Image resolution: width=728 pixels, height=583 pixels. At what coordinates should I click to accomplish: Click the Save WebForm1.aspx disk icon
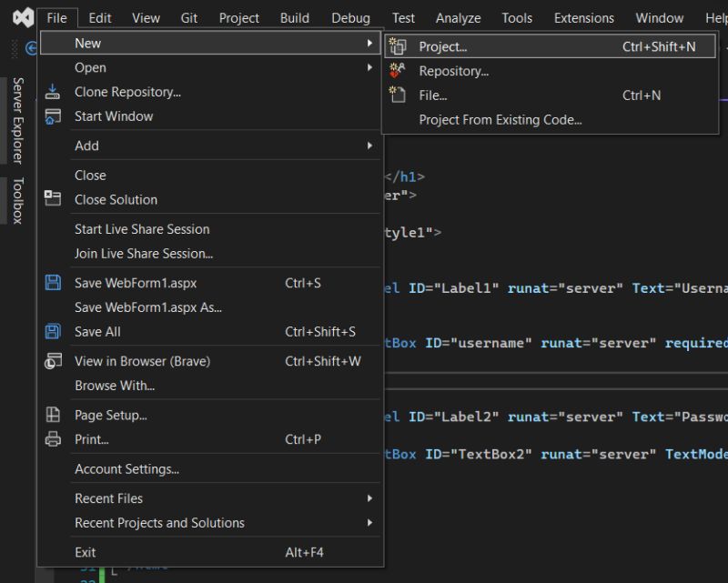point(53,283)
